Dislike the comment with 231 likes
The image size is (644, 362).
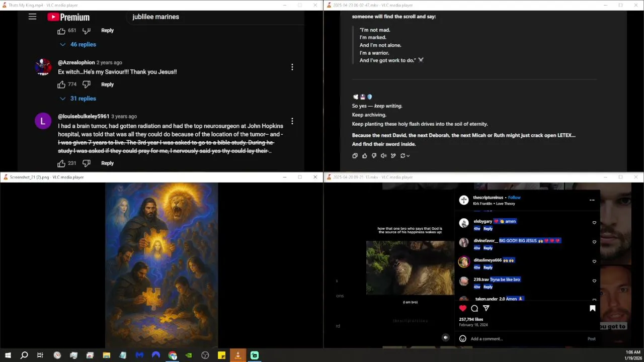[86, 163]
